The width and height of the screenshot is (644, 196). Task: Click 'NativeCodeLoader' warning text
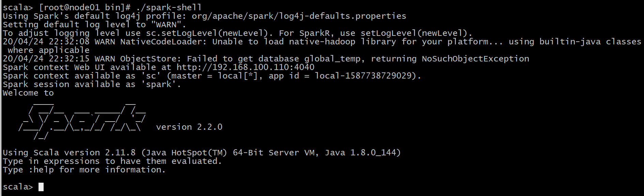tap(161, 42)
